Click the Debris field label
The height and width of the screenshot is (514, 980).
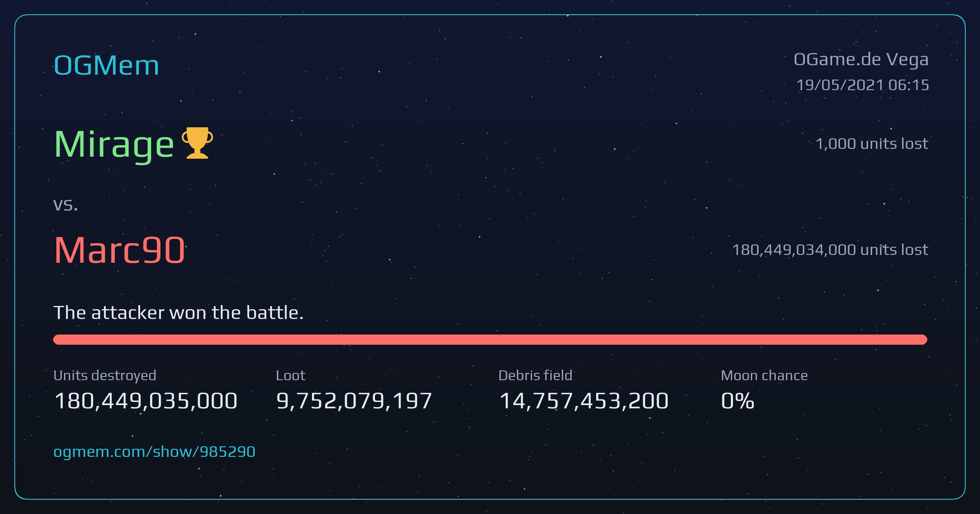535,375
